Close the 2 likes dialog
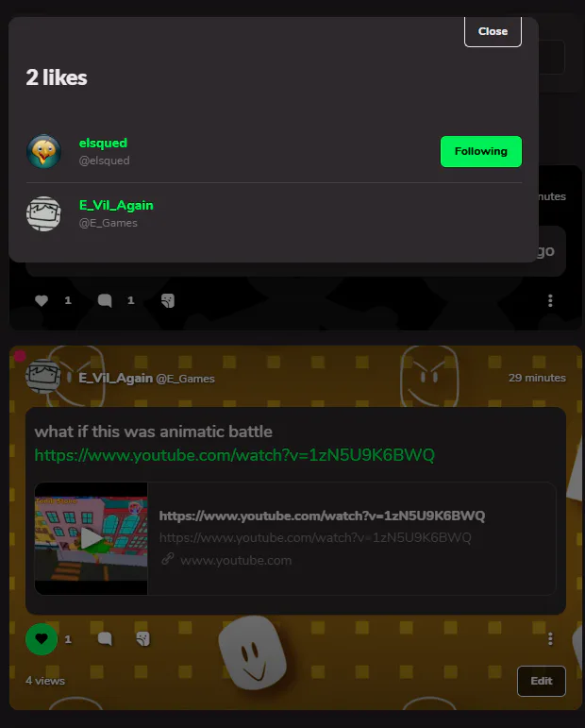The width and height of the screenshot is (585, 728). coord(493,31)
